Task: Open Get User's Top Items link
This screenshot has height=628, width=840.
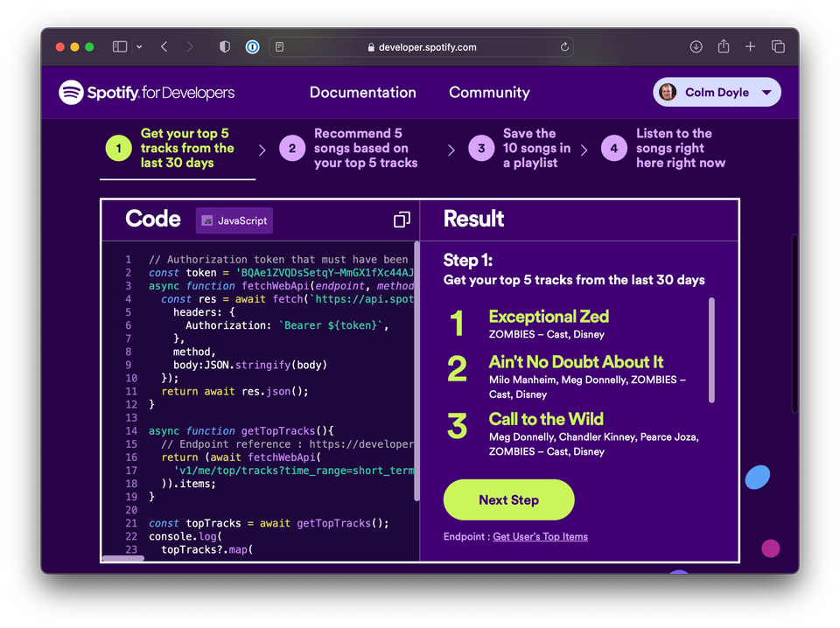Action: coord(540,536)
